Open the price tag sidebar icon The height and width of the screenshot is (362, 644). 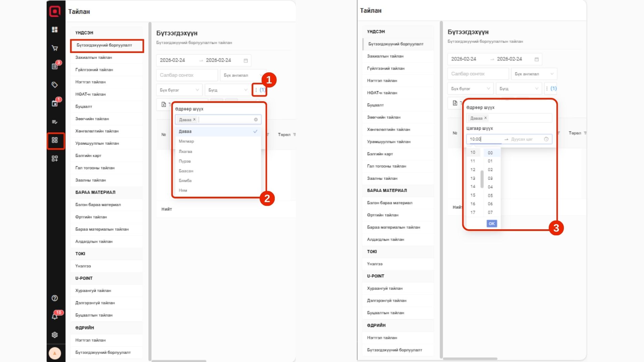[55, 85]
